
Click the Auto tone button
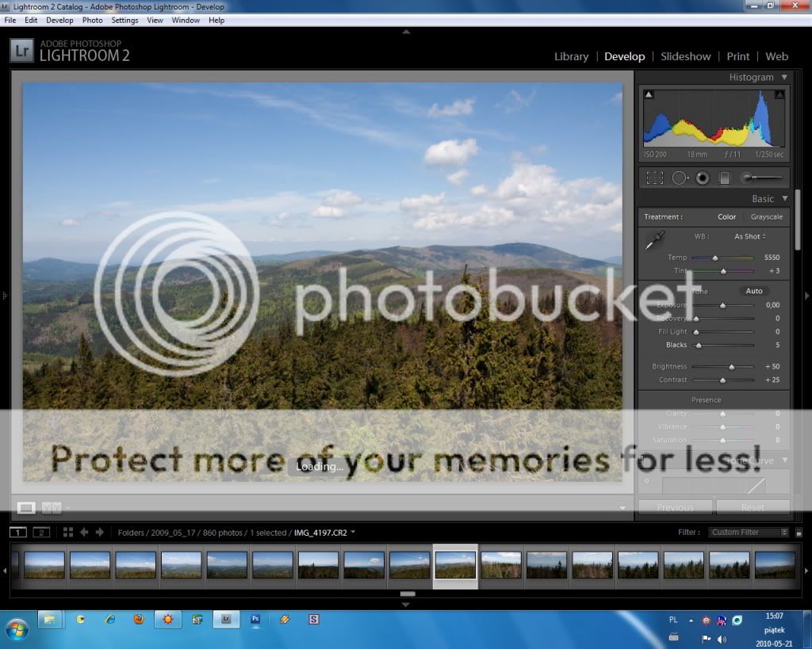754,291
